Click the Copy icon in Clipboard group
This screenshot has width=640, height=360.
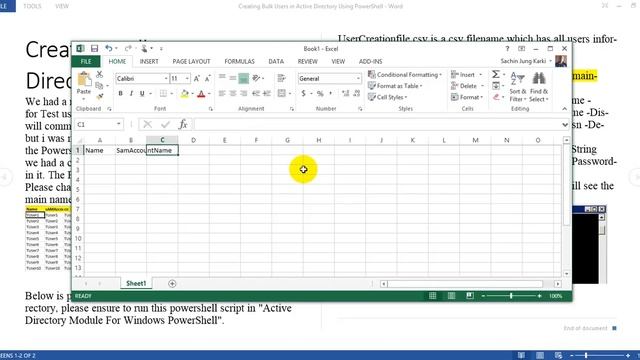click(99, 86)
